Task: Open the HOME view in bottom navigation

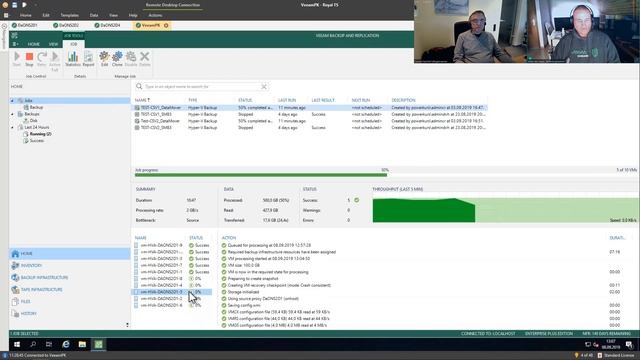Action: (69, 253)
